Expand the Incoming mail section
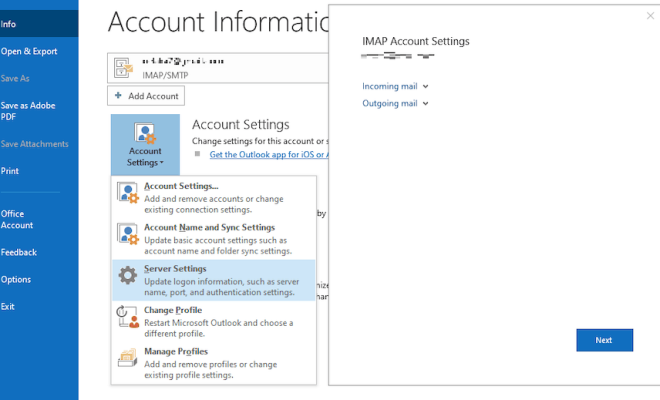This screenshot has width=660, height=400. click(x=395, y=86)
